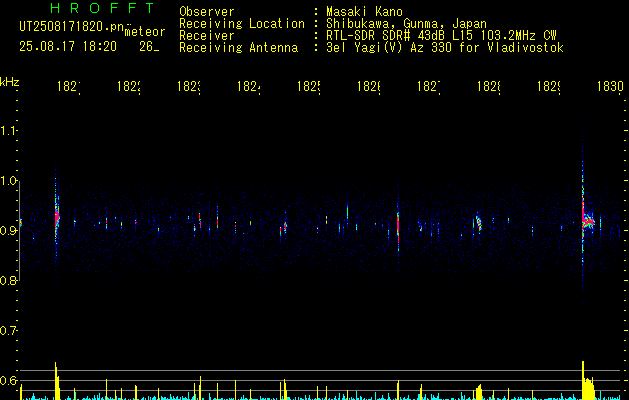The image size is (629, 400).
Task: Click the 1830 time axis label
Action: pyautogui.click(x=610, y=86)
